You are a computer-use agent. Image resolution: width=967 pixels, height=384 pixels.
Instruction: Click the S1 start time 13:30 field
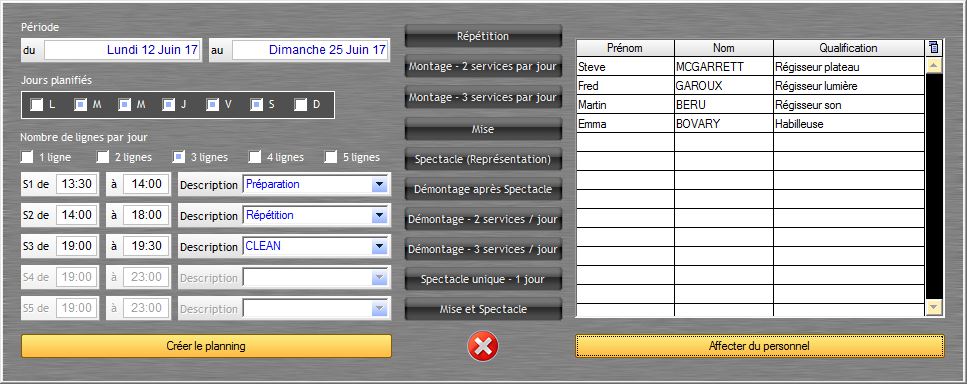(76, 184)
